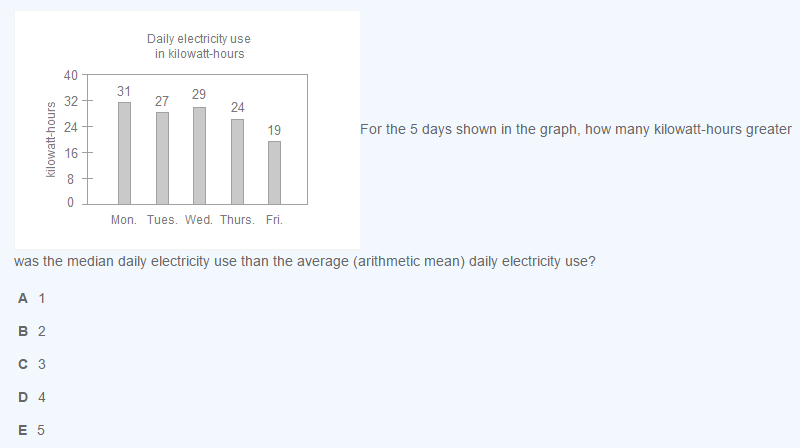
Task: Click the Tuesday bar showing 27
Action: (x=162, y=157)
